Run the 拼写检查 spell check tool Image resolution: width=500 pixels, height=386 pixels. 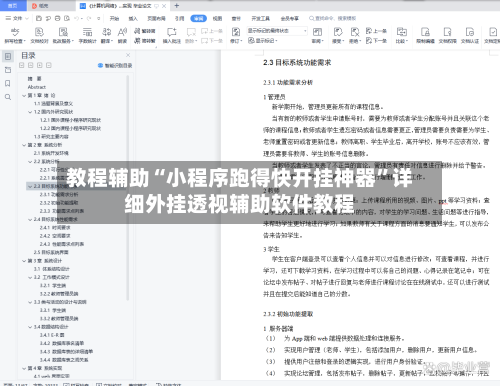tap(15, 35)
